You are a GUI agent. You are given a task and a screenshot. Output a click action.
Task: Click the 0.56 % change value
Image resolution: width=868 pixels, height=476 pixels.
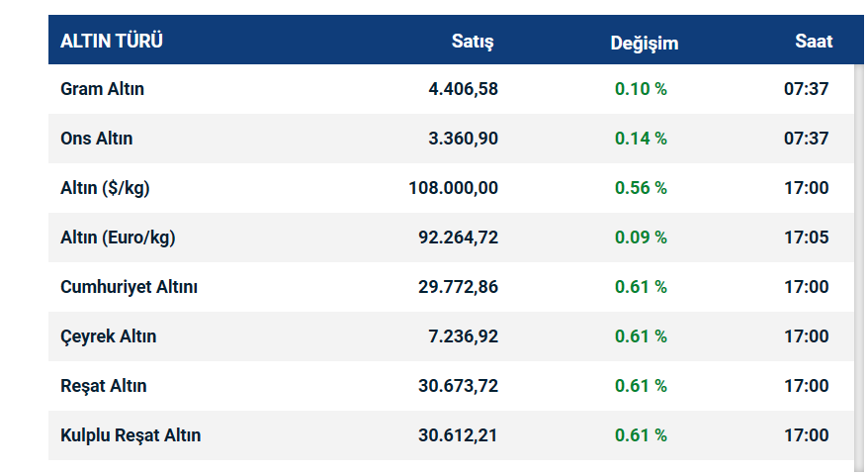pyautogui.click(x=641, y=188)
